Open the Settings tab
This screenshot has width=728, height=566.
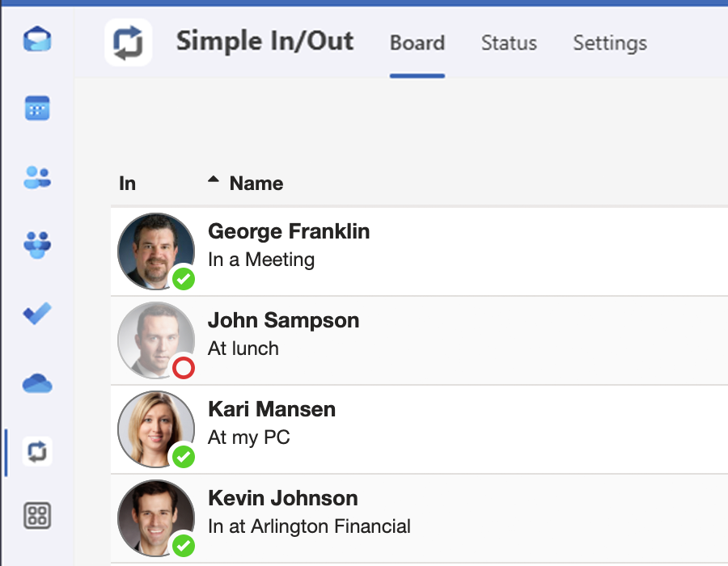610,44
